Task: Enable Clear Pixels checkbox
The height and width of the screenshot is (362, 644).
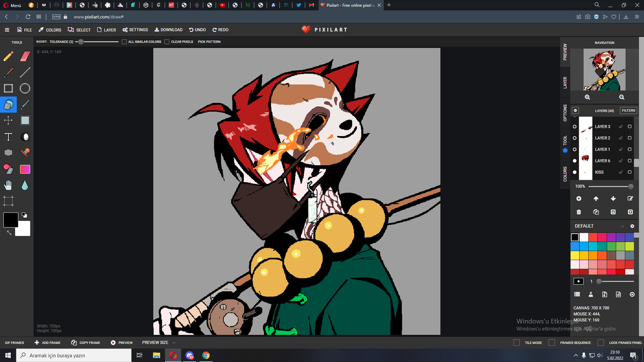Action: pos(167,42)
